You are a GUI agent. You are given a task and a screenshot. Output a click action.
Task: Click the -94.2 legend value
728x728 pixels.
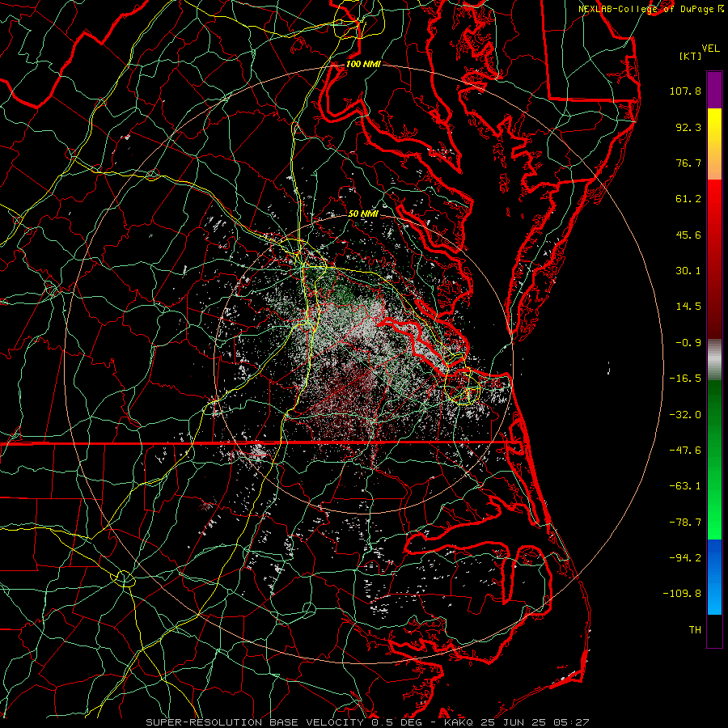[685, 558]
